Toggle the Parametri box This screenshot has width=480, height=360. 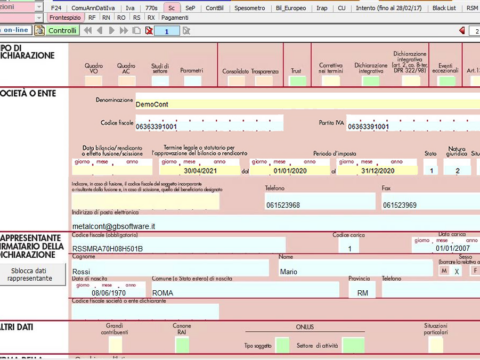click(x=193, y=81)
